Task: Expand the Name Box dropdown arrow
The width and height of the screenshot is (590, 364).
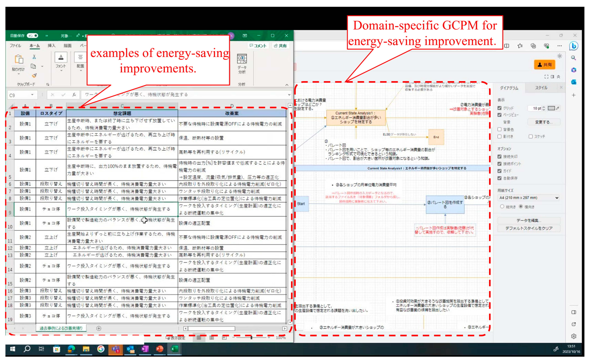Action: click(x=32, y=95)
